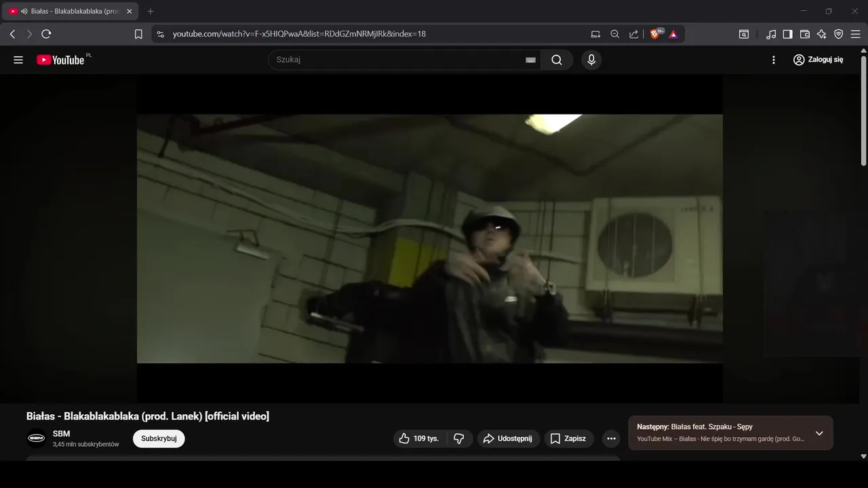
Task: Reload the YouTube page
Action: point(46,34)
